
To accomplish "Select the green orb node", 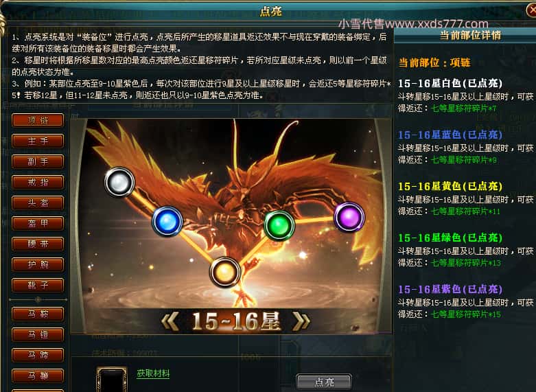I will pyautogui.click(x=279, y=225).
